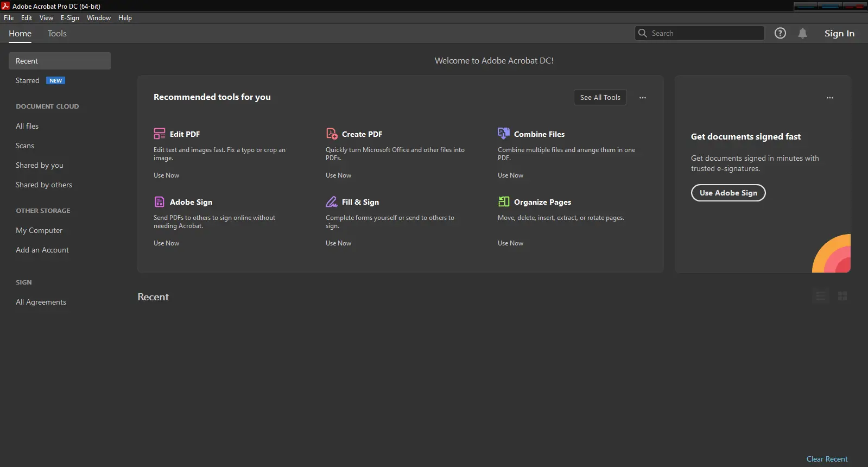
Task: Click Use Now under Adobe Sign
Action: coord(166,243)
